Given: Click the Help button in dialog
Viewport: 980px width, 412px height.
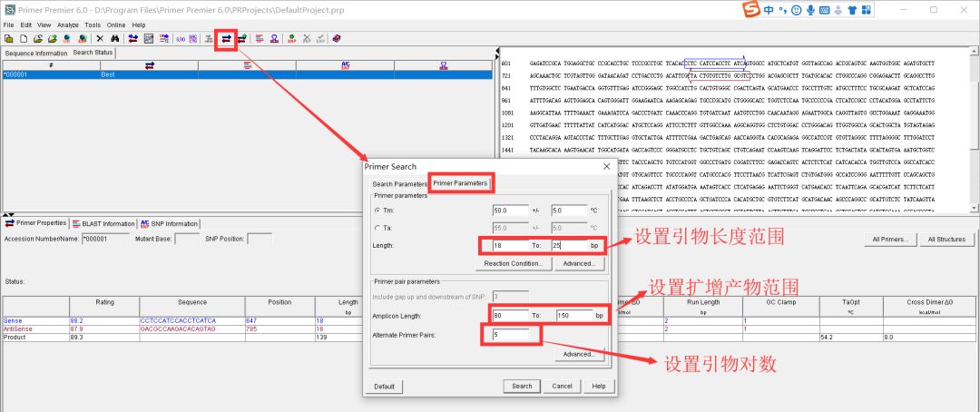Looking at the screenshot, I should coord(599,387).
